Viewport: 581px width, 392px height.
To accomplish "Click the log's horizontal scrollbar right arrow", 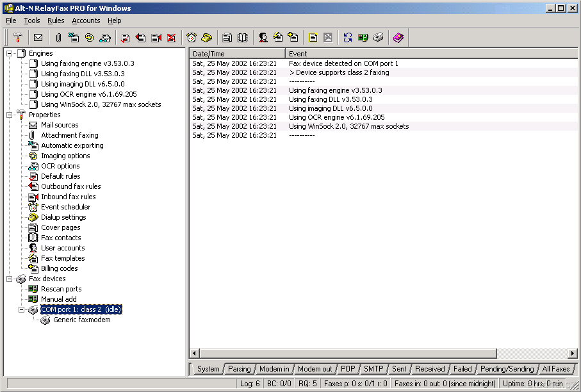I will (573, 354).
